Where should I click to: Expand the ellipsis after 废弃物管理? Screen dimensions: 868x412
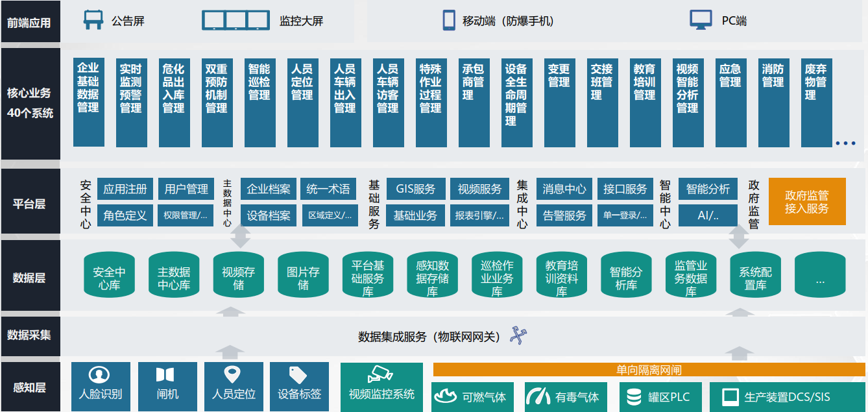tap(845, 143)
